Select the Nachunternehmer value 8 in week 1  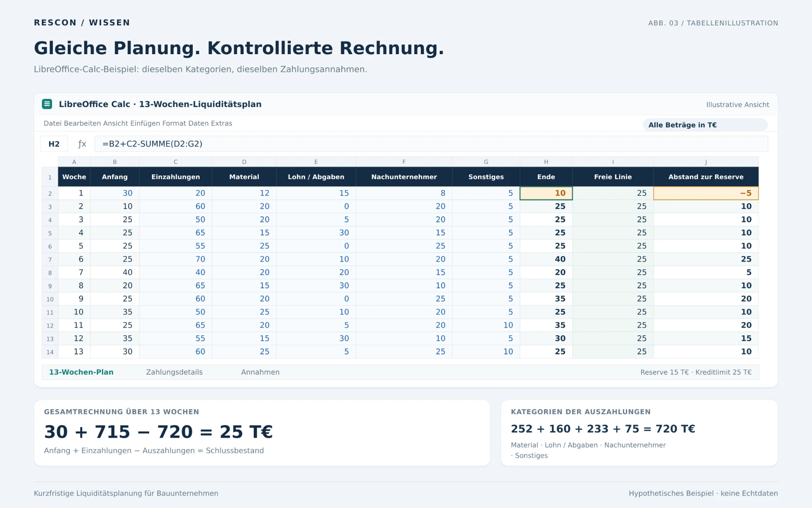tap(404, 193)
